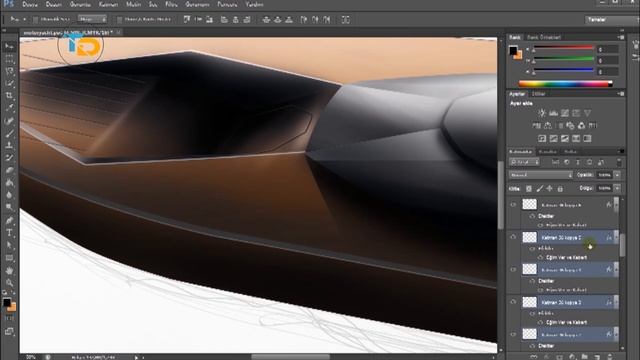Open the layer blend mode dropdown
The width and height of the screenshot is (640, 360).
[x=540, y=175]
